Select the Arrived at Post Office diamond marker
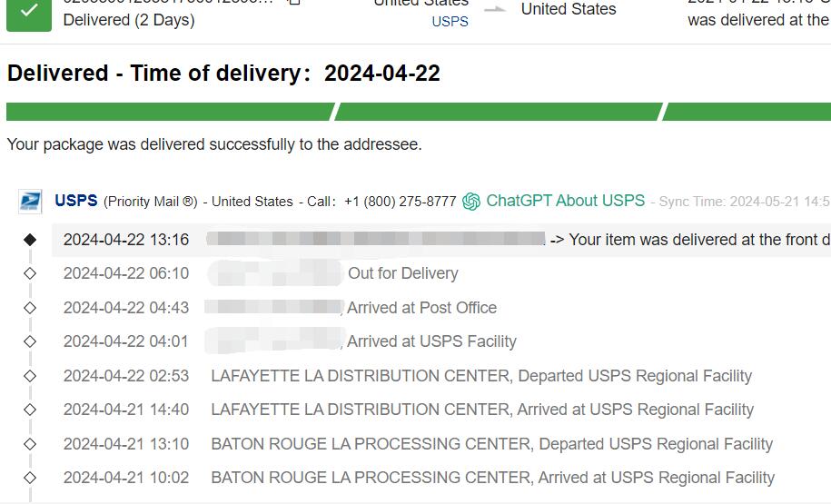The image size is (831, 504). [30, 308]
